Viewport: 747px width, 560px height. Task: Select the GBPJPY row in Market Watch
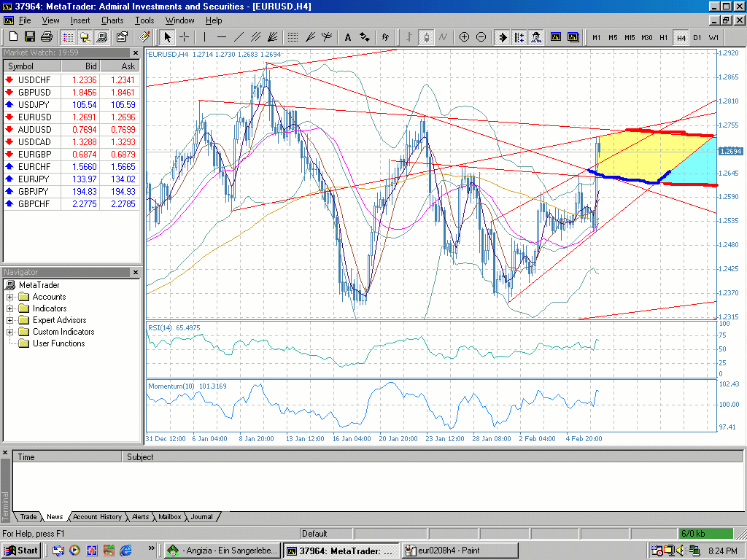(x=71, y=192)
